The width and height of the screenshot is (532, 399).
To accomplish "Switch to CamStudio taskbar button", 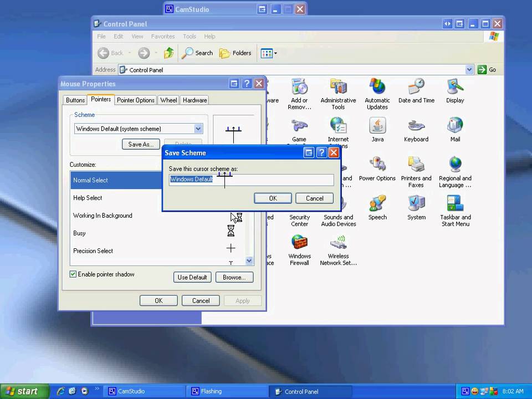I will [x=145, y=391].
